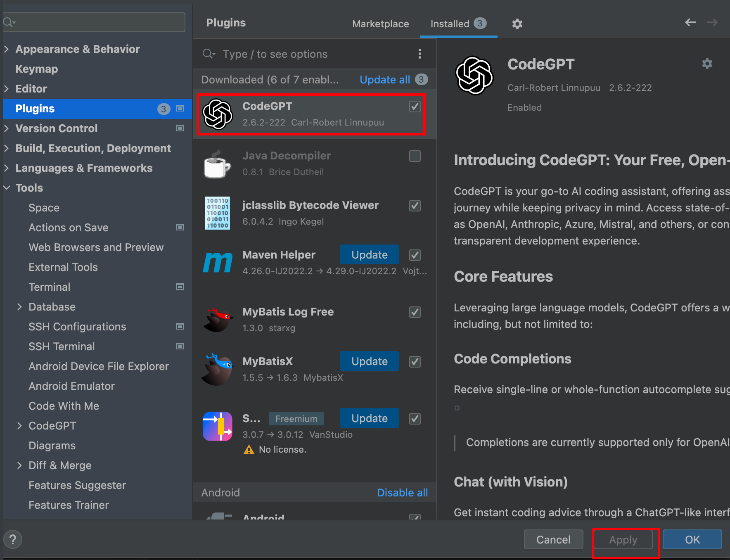Image resolution: width=730 pixels, height=560 pixels.
Task: Update the MyBatisX plugin
Action: pyautogui.click(x=370, y=361)
